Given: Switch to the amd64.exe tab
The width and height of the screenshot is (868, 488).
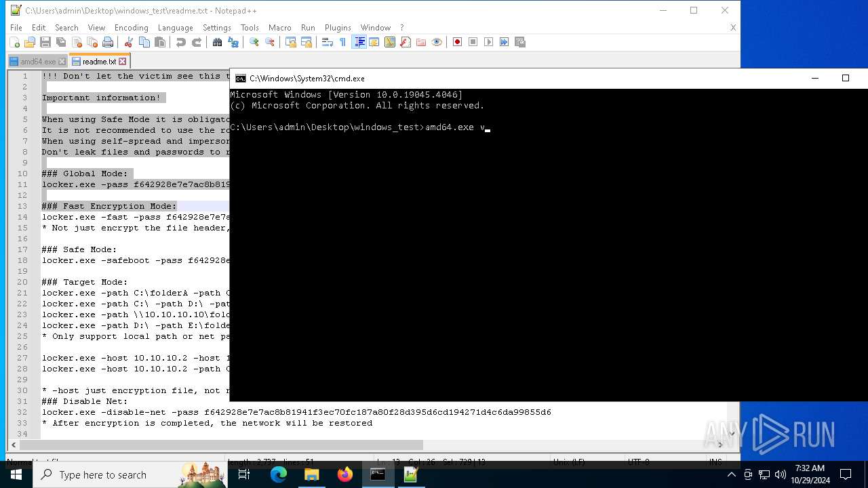Looking at the screenshot, I should pos(38,62).
